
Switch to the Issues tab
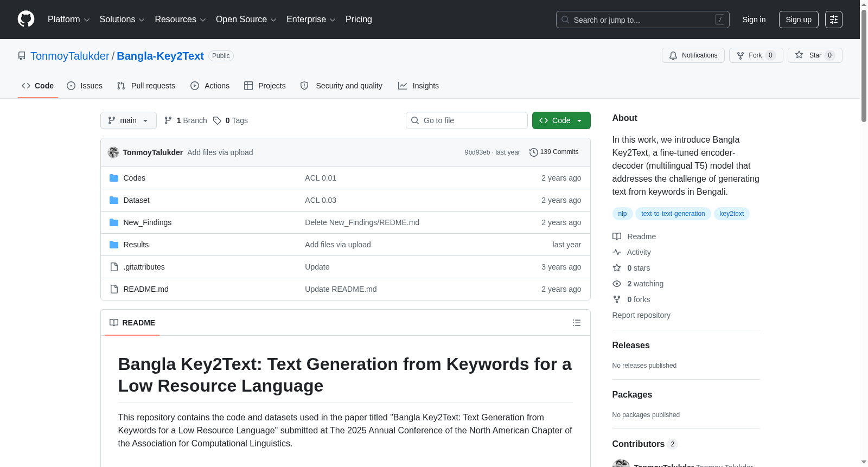click(x=85, y=86)
